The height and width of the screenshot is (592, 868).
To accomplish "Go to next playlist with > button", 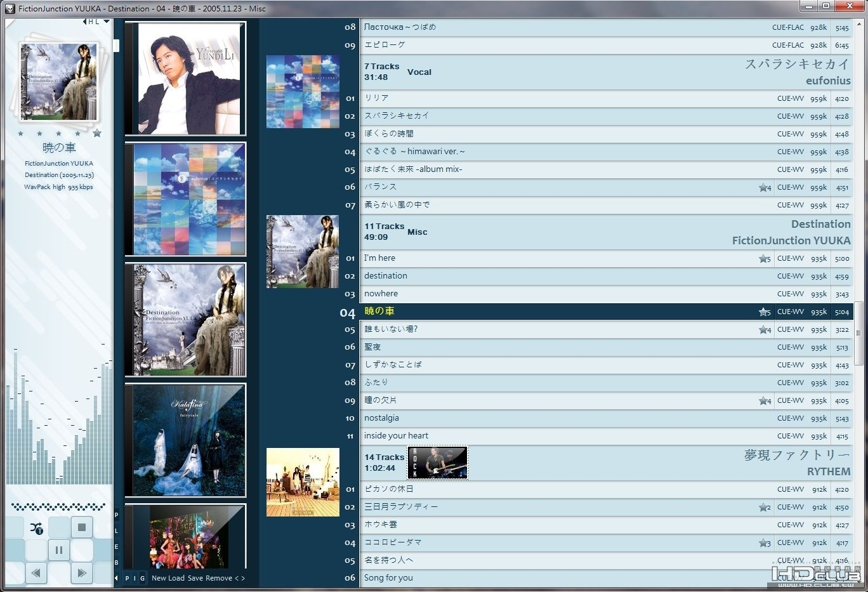I will click(243, 578).
